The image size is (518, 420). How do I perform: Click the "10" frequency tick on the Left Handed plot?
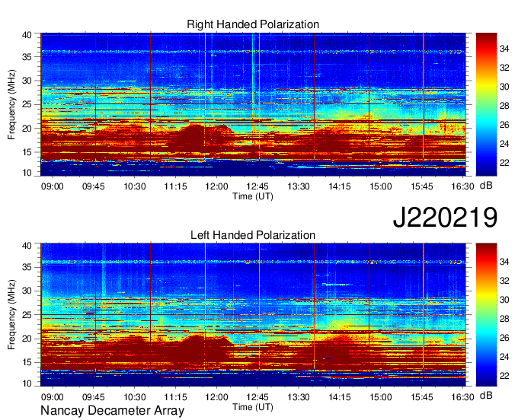(27, 383)
